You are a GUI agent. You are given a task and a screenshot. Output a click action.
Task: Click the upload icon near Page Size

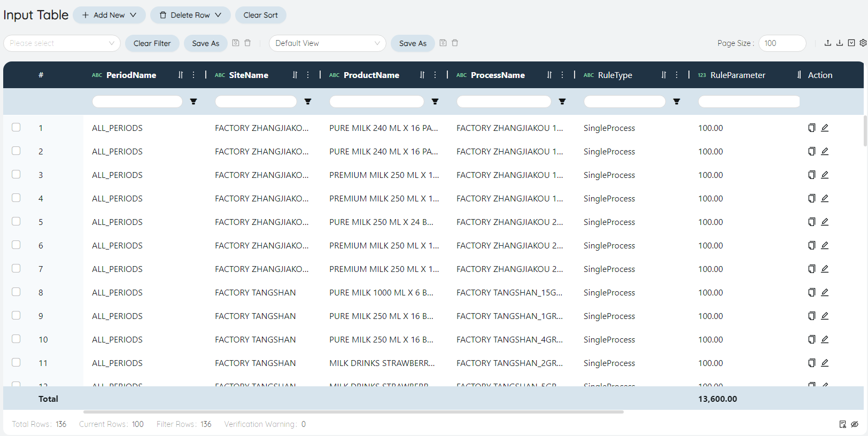coord(828,43)
